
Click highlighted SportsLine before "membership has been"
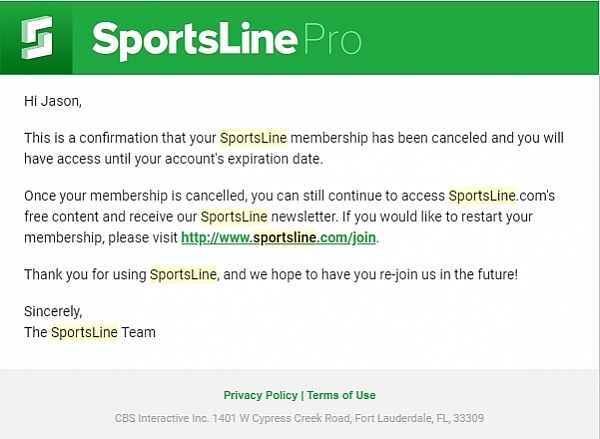253,138
